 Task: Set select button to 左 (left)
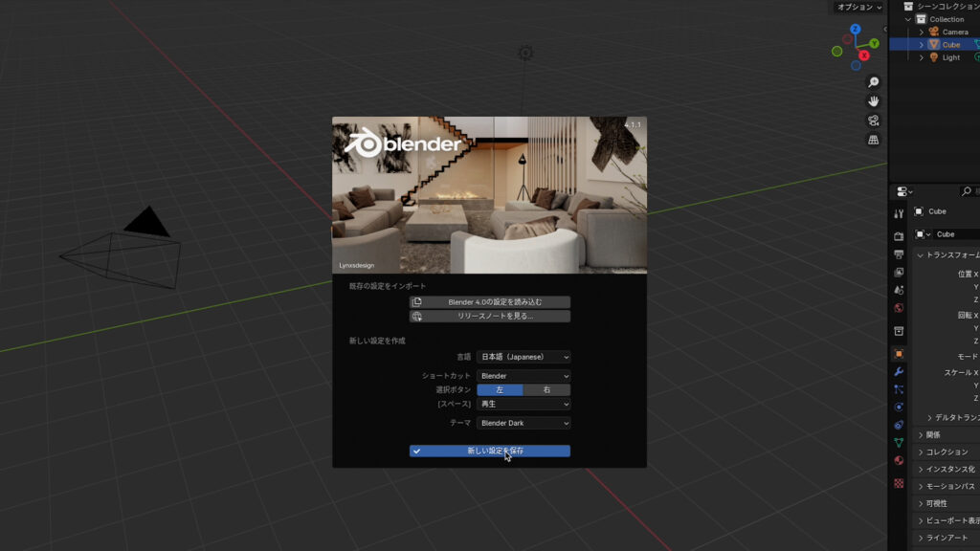[x=500, y=390]
